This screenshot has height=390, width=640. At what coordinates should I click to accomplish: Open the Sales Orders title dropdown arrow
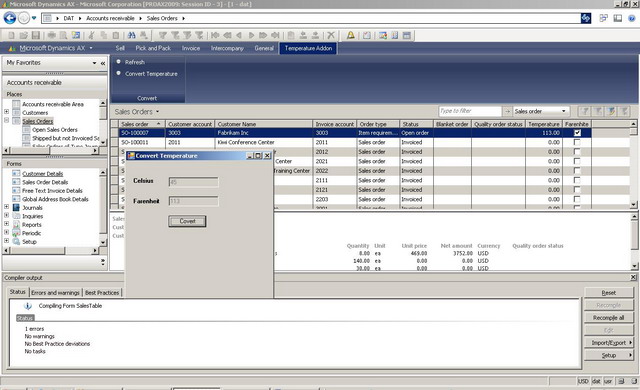(x=158, y=112)
